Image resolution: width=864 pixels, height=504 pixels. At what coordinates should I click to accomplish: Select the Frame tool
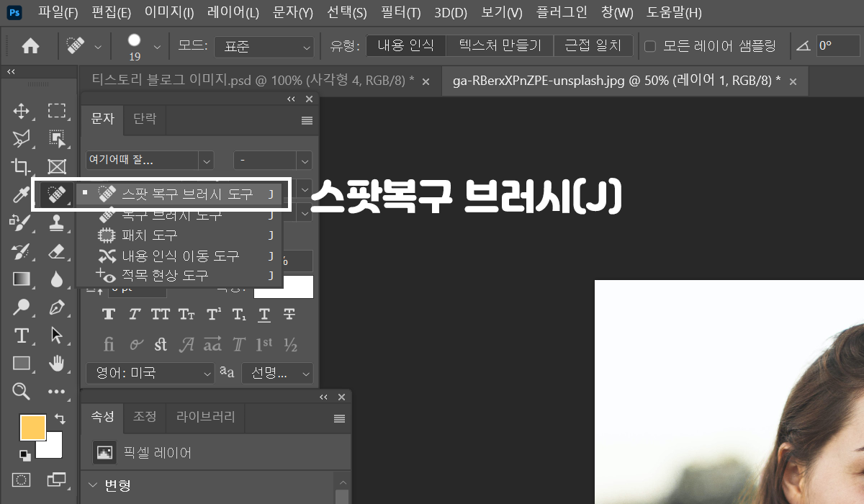point(57,166)
